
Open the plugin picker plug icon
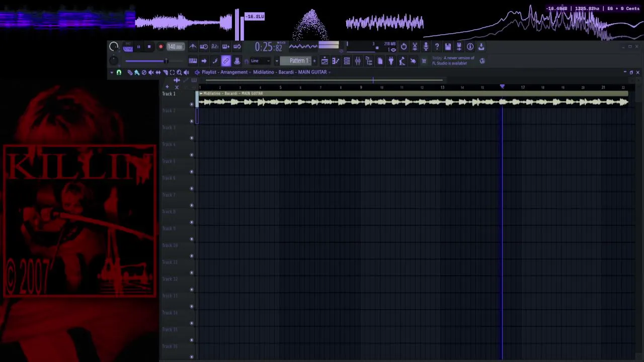point(391,61)
